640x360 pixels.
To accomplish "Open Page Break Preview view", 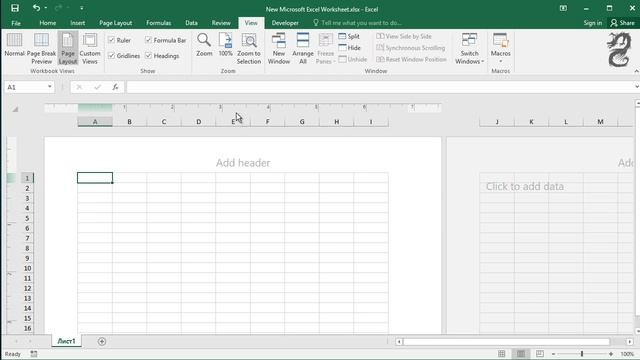I will coord(41,49).
